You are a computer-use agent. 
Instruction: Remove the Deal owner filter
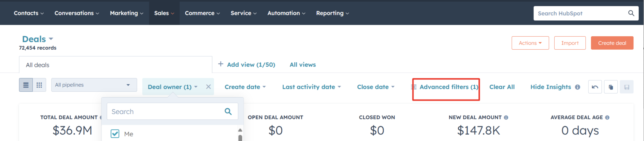208,87
